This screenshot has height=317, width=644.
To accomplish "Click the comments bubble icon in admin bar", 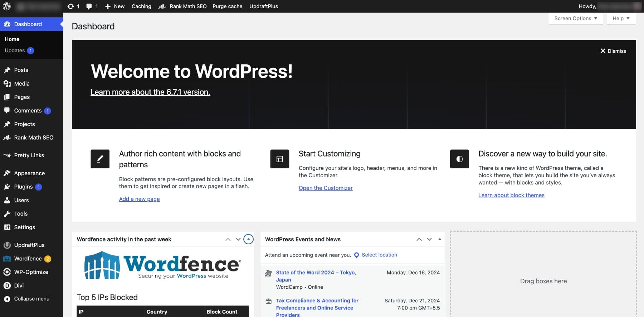I will pyautogui.click(x=89, y=6).
